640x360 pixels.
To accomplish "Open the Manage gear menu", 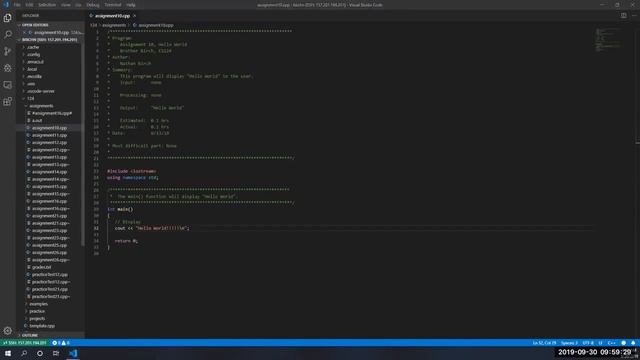I will (7, 331).
